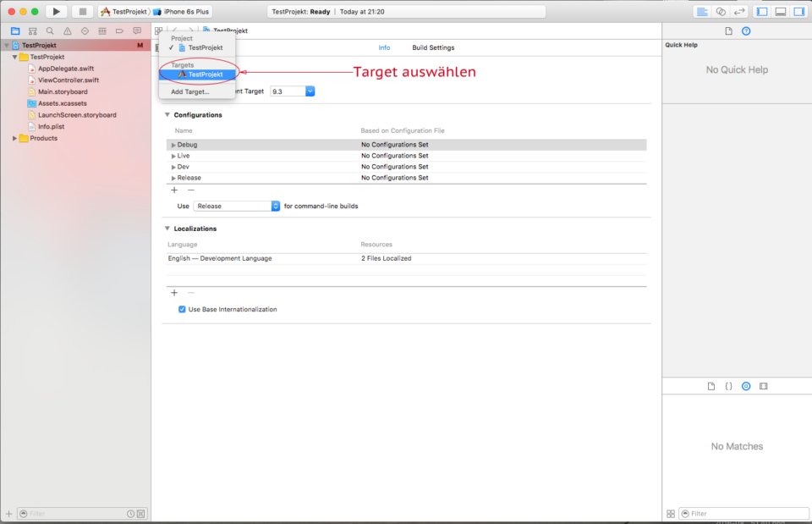Image resolution: width=812 pixels, height=524 pixels.
Task: Toggle the bottom Debug area panel
Action: coord(780,12)
